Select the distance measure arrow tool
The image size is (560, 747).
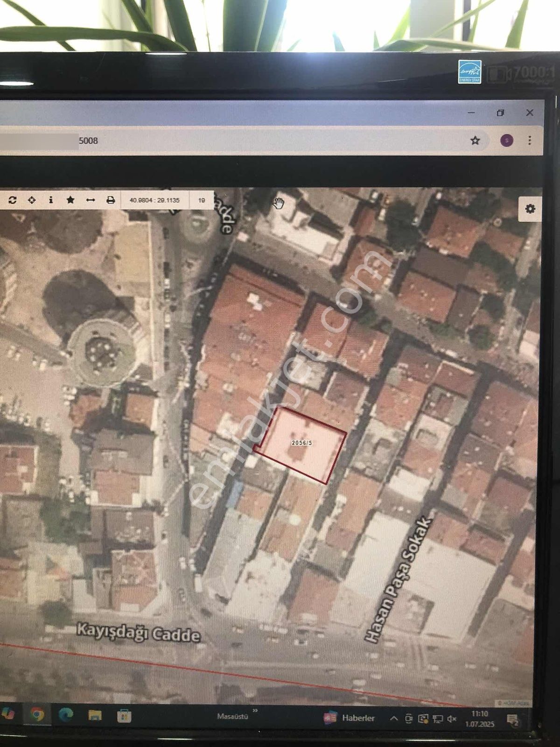[91, 200]
